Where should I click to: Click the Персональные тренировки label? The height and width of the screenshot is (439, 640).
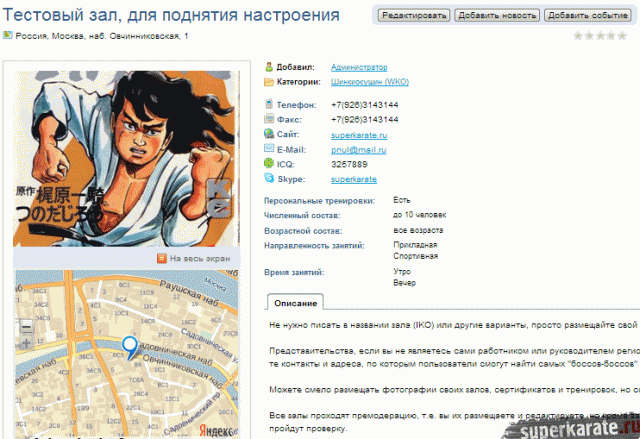point(319,201)
